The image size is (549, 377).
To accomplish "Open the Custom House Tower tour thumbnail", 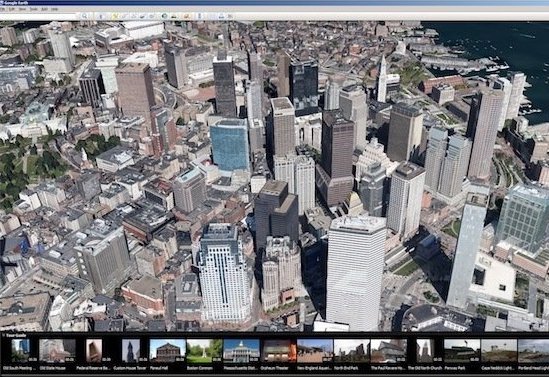I will [x=131, y=350].
